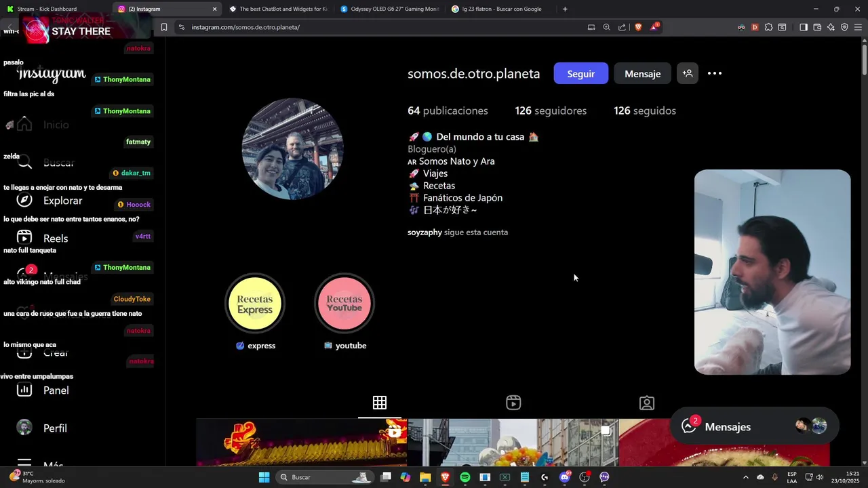Open a new browser tab

pos(565,9)
